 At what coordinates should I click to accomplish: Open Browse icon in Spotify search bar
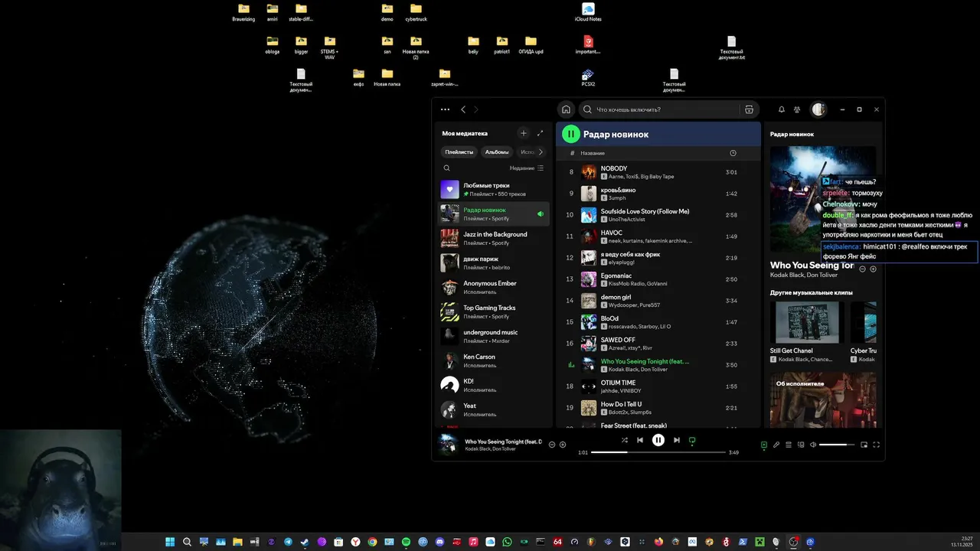[x=749, y=109]
